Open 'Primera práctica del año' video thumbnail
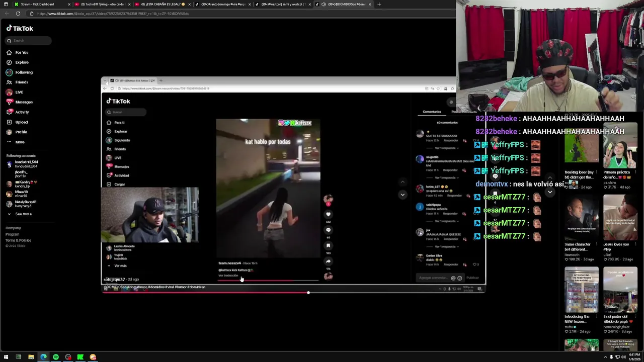This screenshot has width=644, height=362. (620, 144)
